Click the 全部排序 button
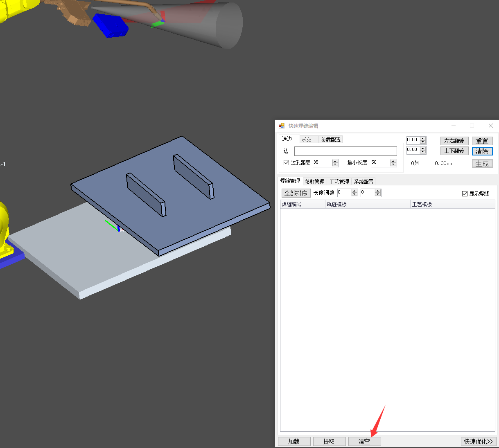 point(296,193)
